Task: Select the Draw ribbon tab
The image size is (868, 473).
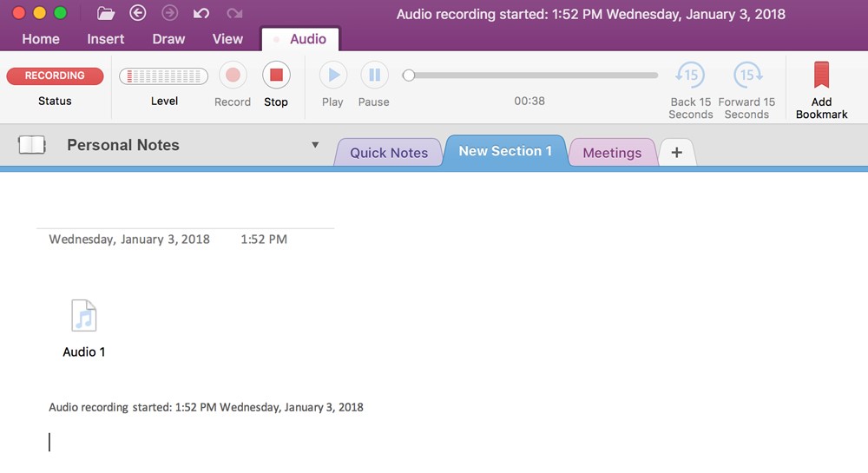Action: coord(168,39)
